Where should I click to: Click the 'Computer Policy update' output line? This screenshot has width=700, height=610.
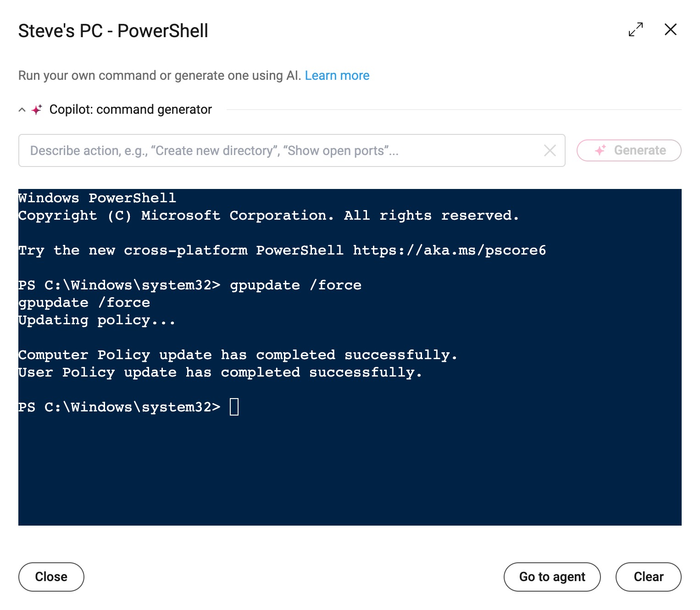238,355
